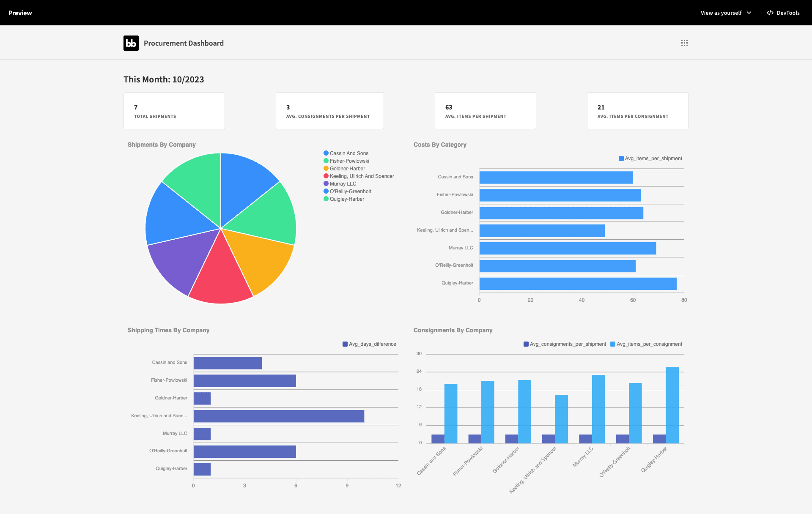Image resolution: width=812 pixels, height=514 pixels.
Task: Click the Costs By Category chart title
Action: (x=440, y=145)
